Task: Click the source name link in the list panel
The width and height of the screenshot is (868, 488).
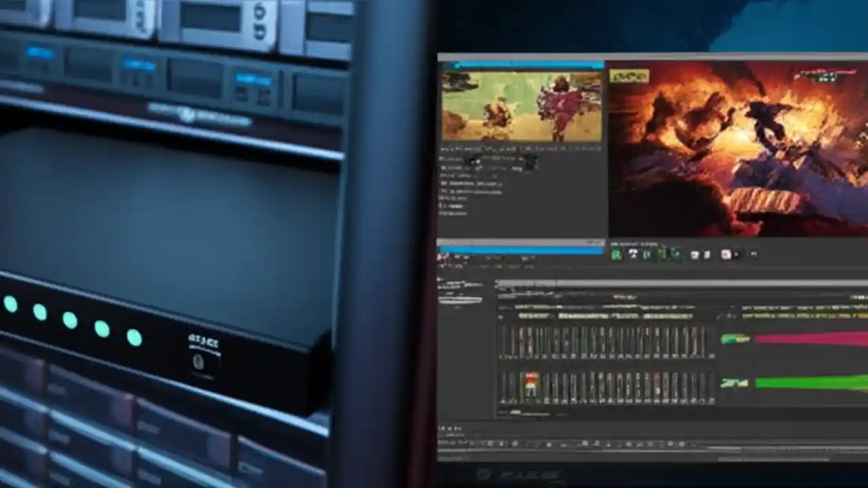Action: pyautogui.click(x=481, y=192)
